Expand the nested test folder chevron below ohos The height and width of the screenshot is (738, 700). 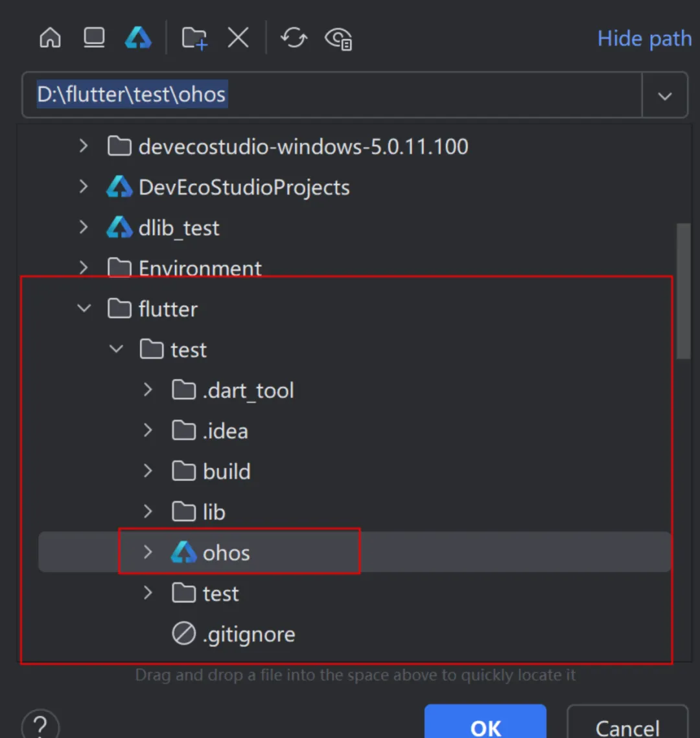pyautogui.click(x=148, y=593)
